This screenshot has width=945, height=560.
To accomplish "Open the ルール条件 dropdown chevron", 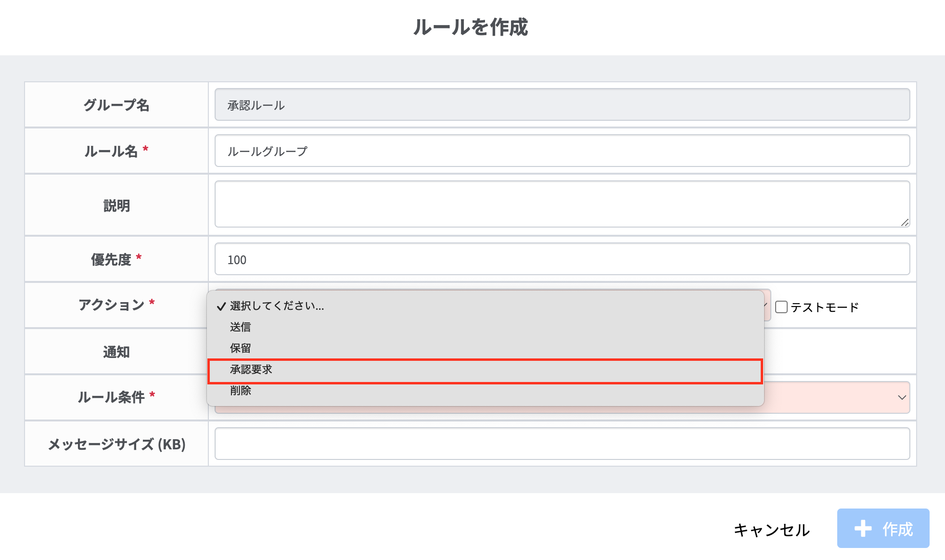I will [902, 397].
